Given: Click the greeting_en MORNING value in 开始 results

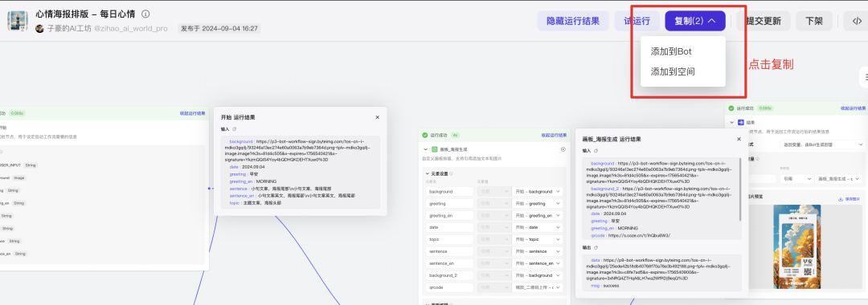Looking at the screenshot, I should coord(267,181).
